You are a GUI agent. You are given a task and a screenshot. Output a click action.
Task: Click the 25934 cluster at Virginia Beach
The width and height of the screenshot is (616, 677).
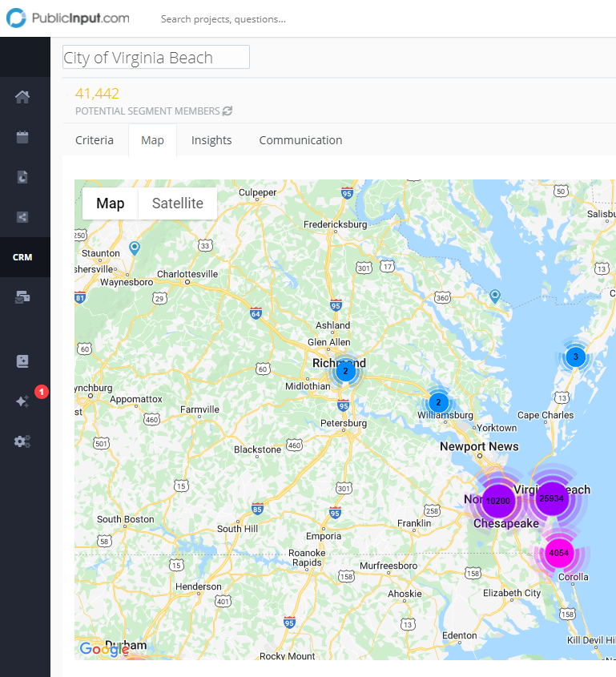[552, 498]
